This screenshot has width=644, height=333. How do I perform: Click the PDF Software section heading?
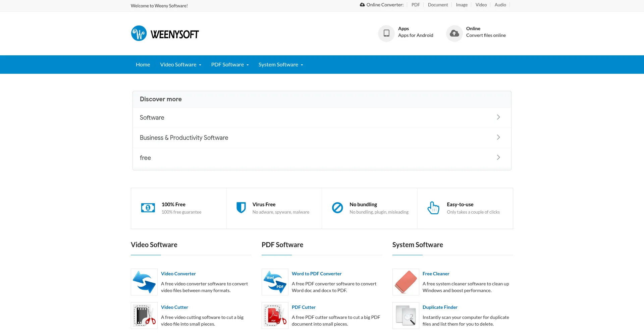click(282, 245)
